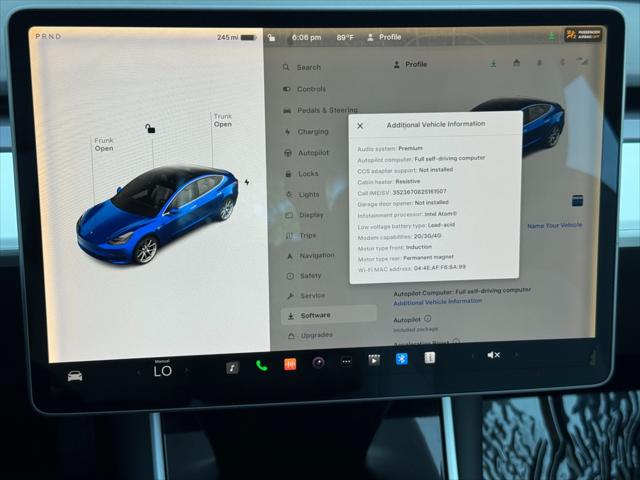Tap the 6:06 pm clock

click(x=306, y=38)
